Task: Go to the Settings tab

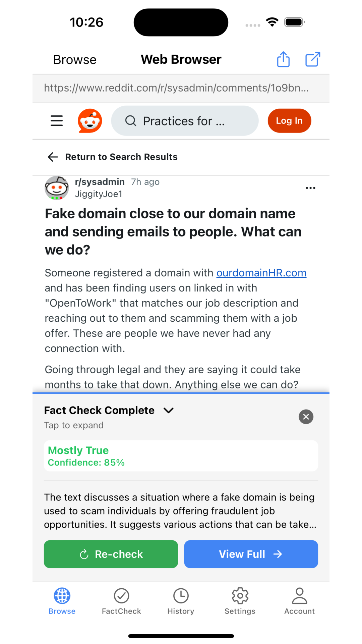Action: pyautogui.click(x=240, y=601)
